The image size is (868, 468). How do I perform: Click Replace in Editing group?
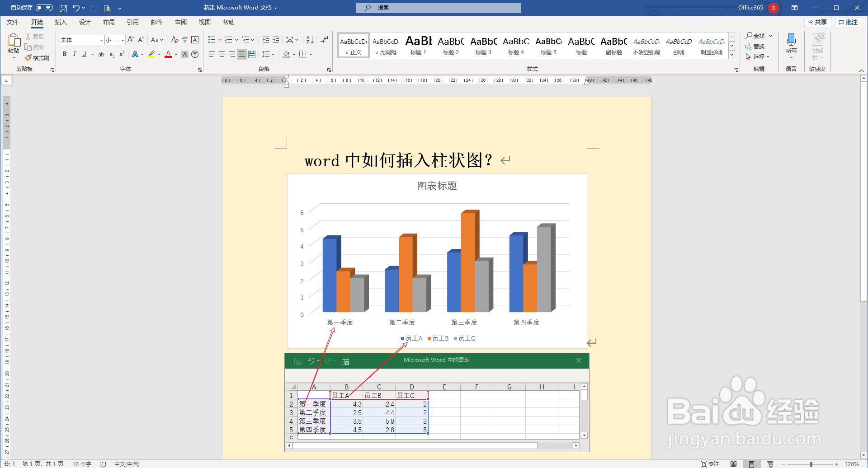pos(755,46)
